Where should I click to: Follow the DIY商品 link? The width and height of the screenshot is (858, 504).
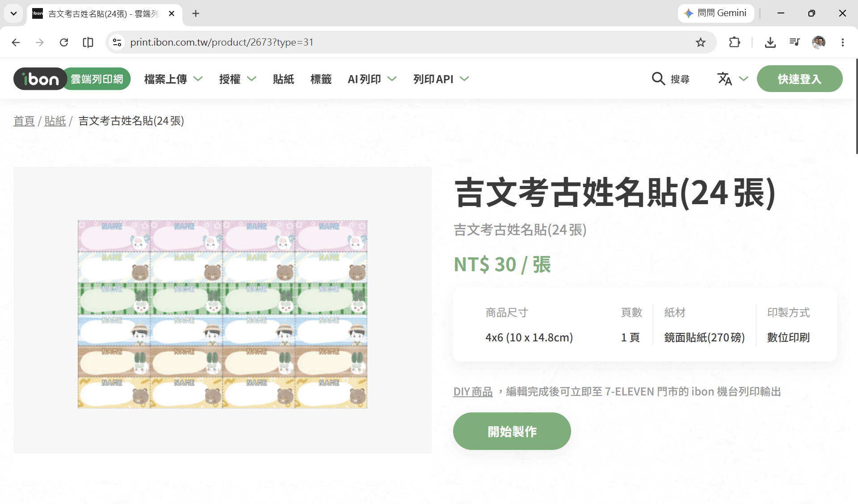(x=473, y=392)
